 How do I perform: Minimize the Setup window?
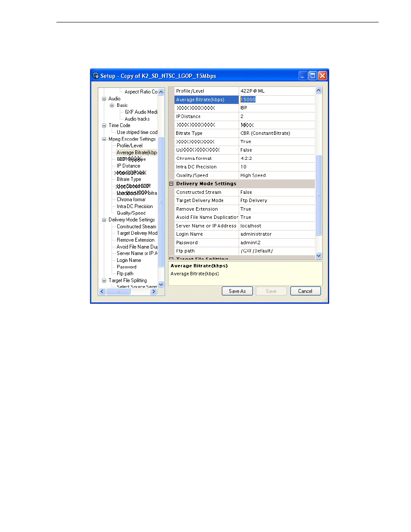point(303,76)
